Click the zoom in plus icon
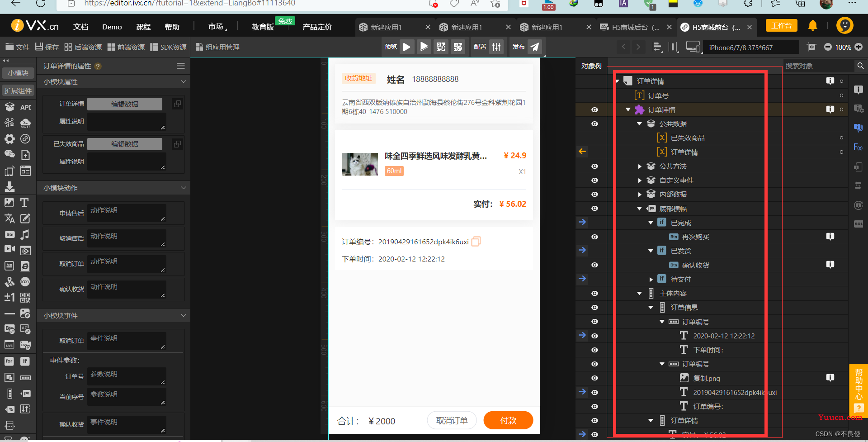This screenshot has height=442, width=868. (x=859, y=47)
